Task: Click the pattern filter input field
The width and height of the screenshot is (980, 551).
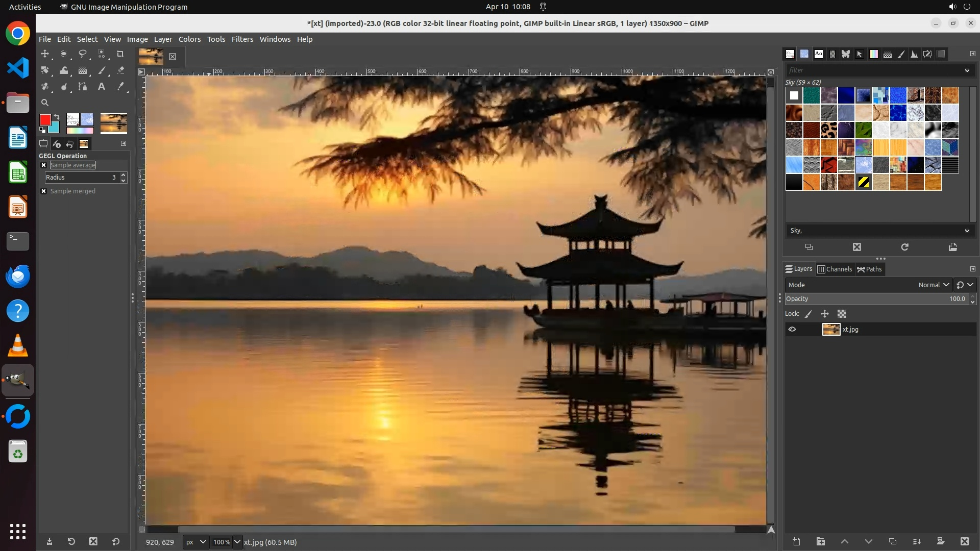Action: click(x=873, y=70)
